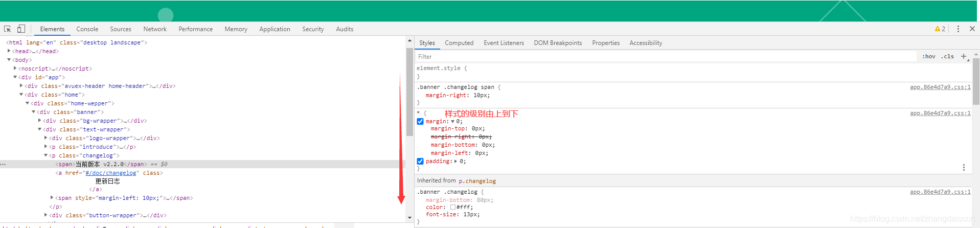Expand the logo-wrapper div node
The height and width of the screenshot is (228, 980).
click(46, 138)
